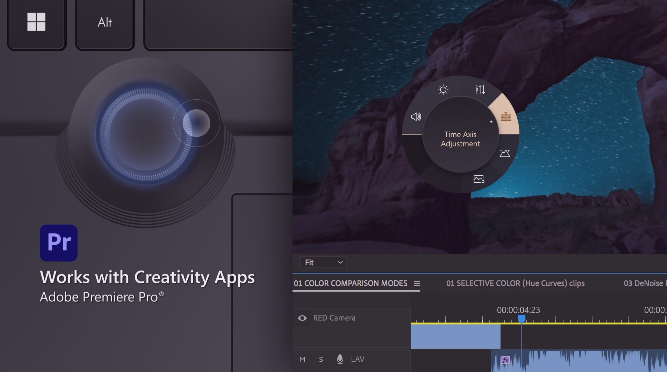Click the Adobe Premiere Pro logo
This screenshot has height=372, width=667.
tap(59, 243)
